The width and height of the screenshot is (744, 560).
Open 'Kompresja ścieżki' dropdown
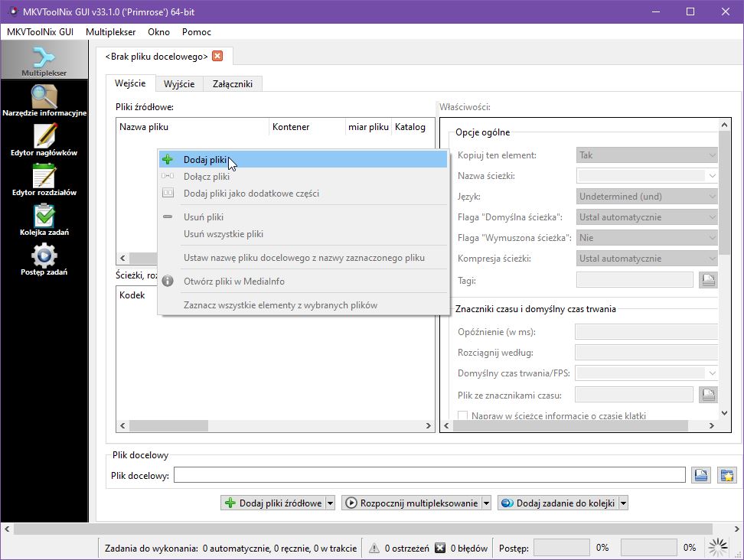[647, 259]
